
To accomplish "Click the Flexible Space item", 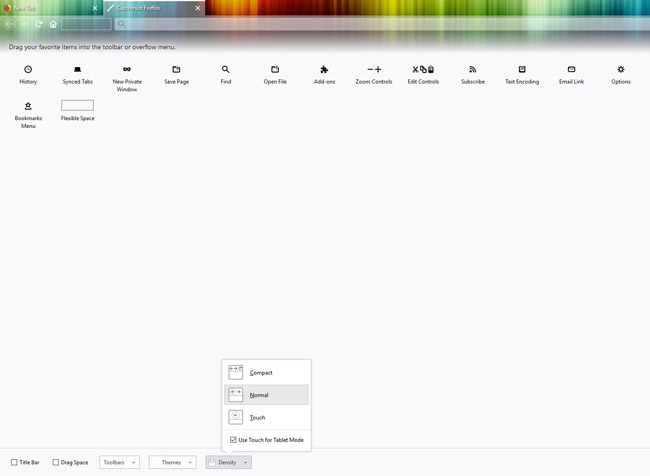I will click(x=77, y=106).
